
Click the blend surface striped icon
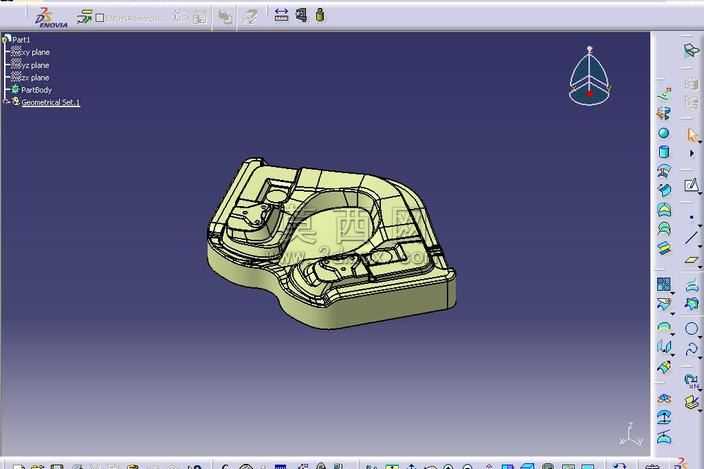pyautogui.click(x=664, y=247)
